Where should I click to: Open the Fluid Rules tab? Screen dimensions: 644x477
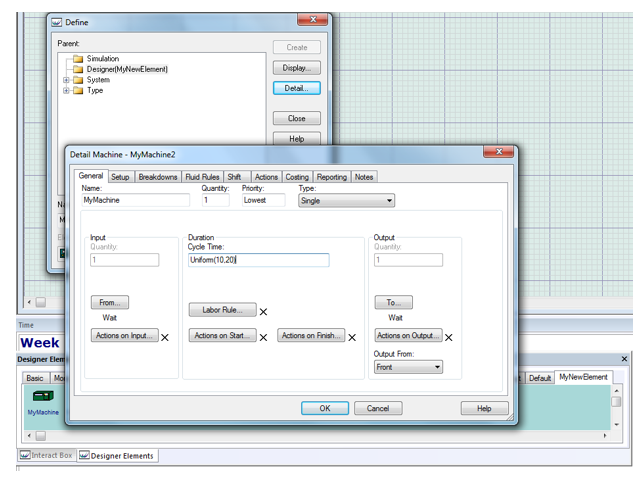(x=202, y=177)
